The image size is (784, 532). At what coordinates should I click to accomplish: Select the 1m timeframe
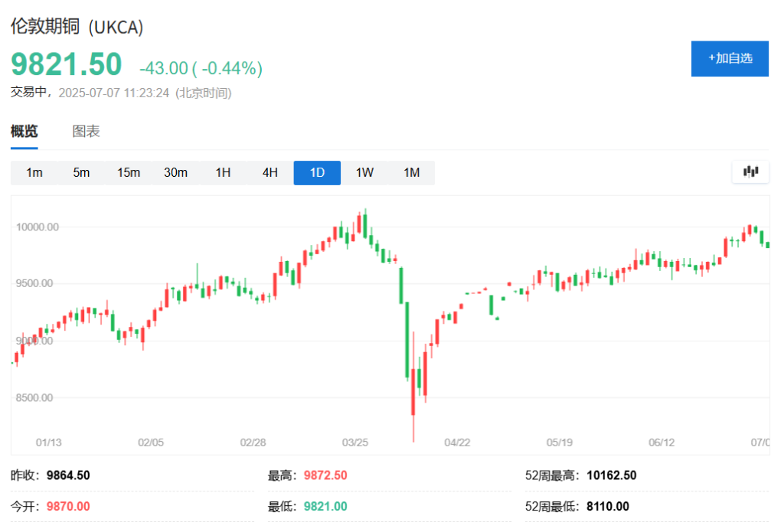point(34,173)
